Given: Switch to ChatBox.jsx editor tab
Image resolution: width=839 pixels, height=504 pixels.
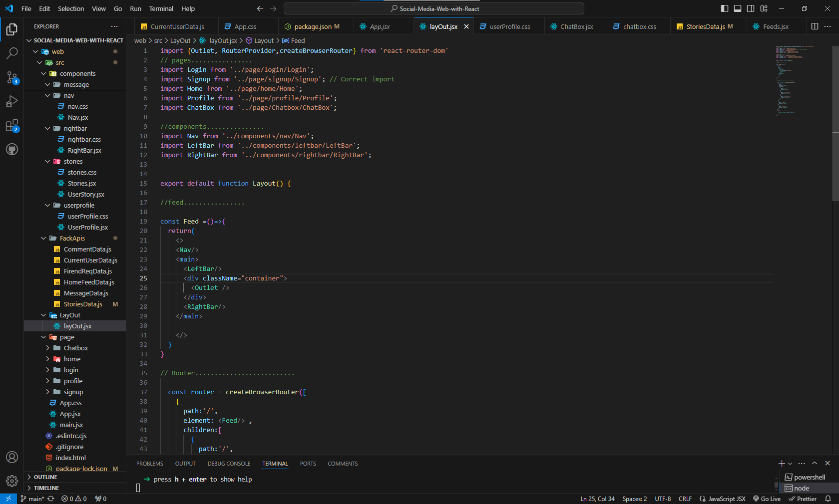Looking at the screenshot, I should (576, 26).
